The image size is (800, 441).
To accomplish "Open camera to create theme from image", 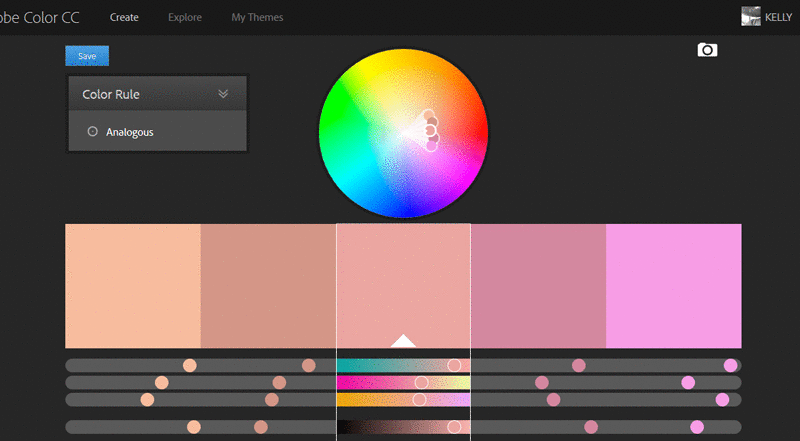I will coord(707,50).
